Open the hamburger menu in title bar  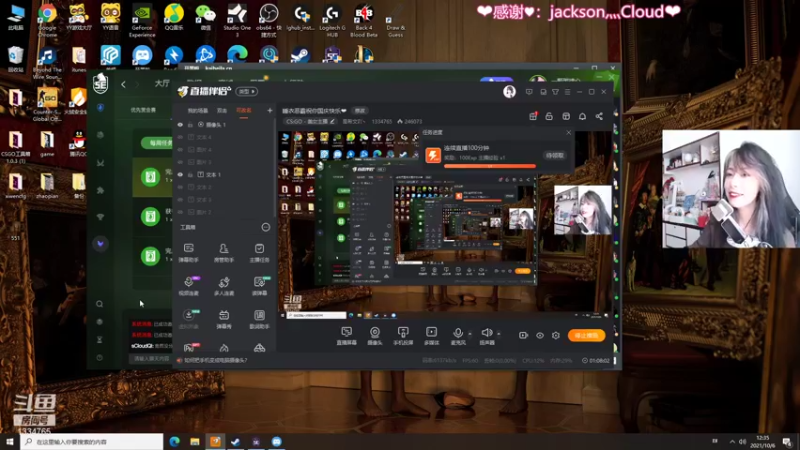click(x=567, y=92)
